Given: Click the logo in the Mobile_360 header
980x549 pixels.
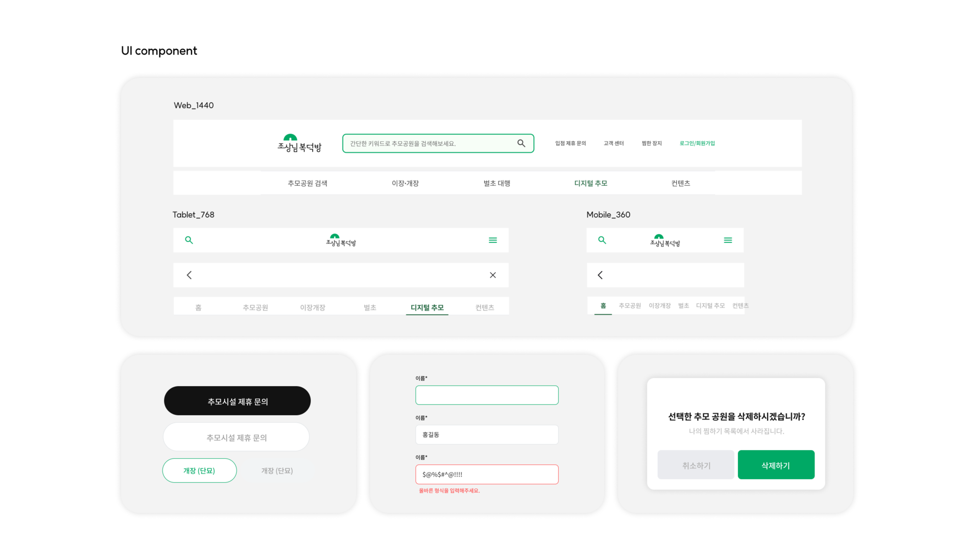Looking at the screenshot, I should pos(665,240).
